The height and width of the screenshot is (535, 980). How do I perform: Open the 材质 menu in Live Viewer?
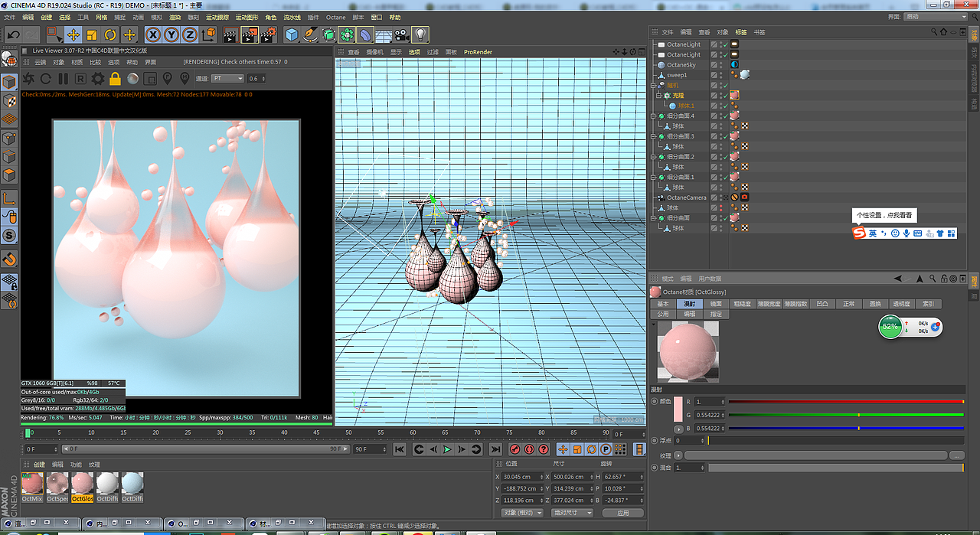point(77,62)
